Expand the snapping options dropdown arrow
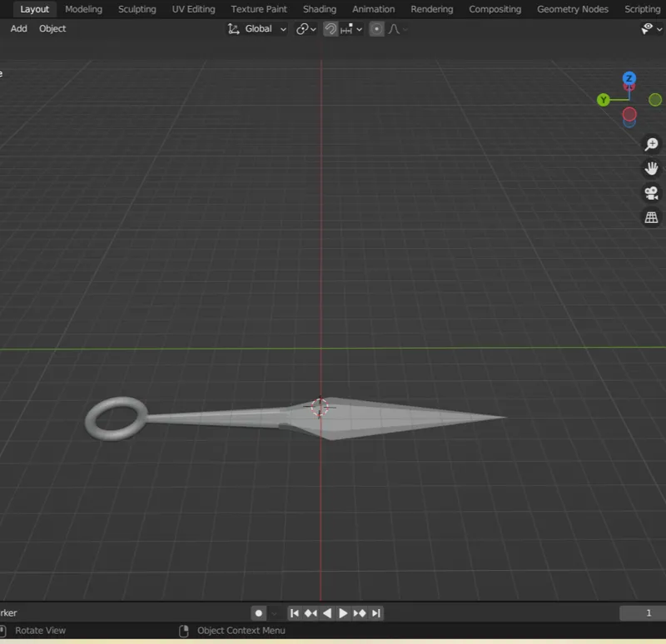This screenshot has height=644, width=666. point(360,29)
